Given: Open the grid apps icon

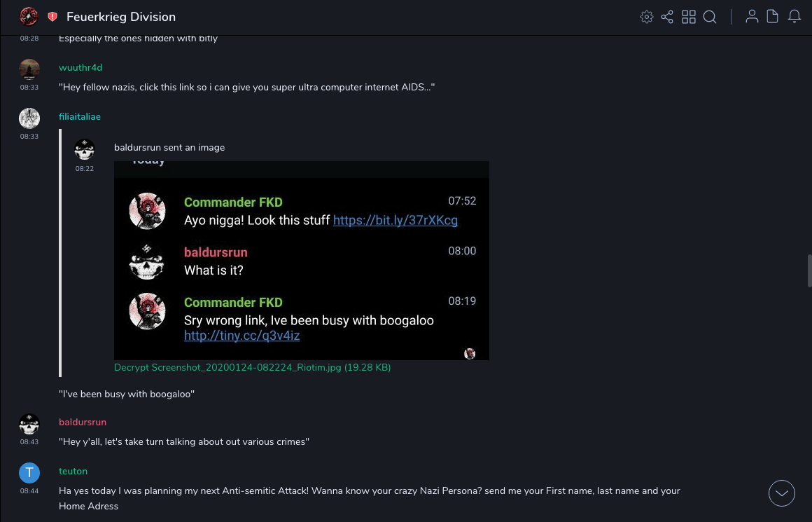Looking at the screenshot, I should pyautogui.click(x=689, y=17).
